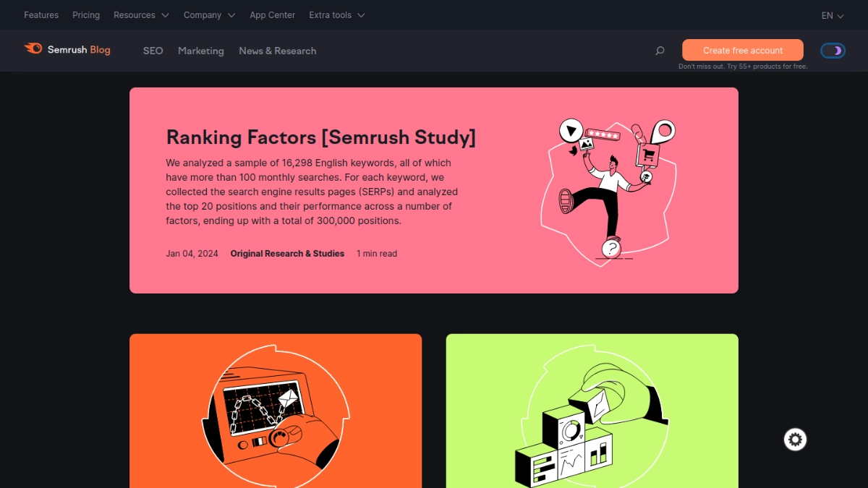Open the blog search magnifier icon
The height and width of the screenshot is (488, 868).
[660, 51]
